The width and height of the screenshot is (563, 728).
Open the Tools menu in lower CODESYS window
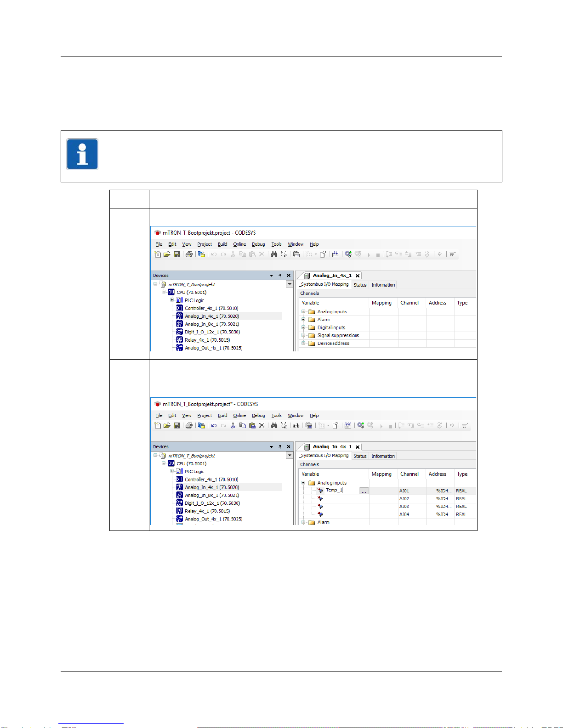point(276,416)
